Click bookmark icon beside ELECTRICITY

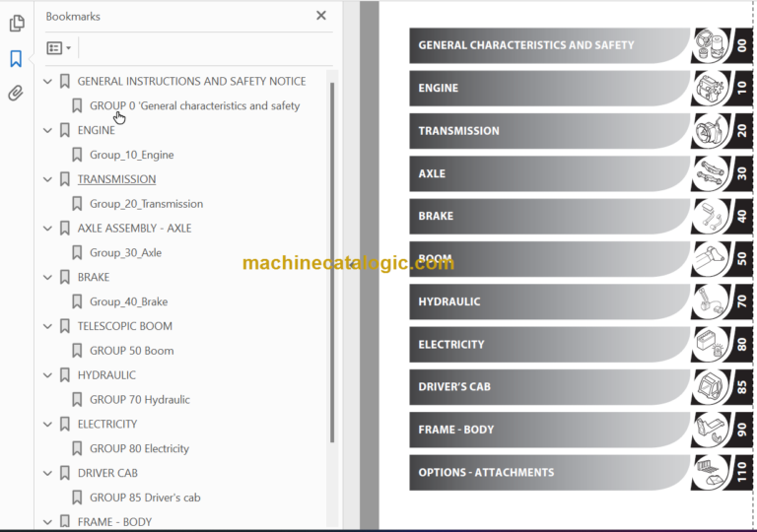point(65,424)
